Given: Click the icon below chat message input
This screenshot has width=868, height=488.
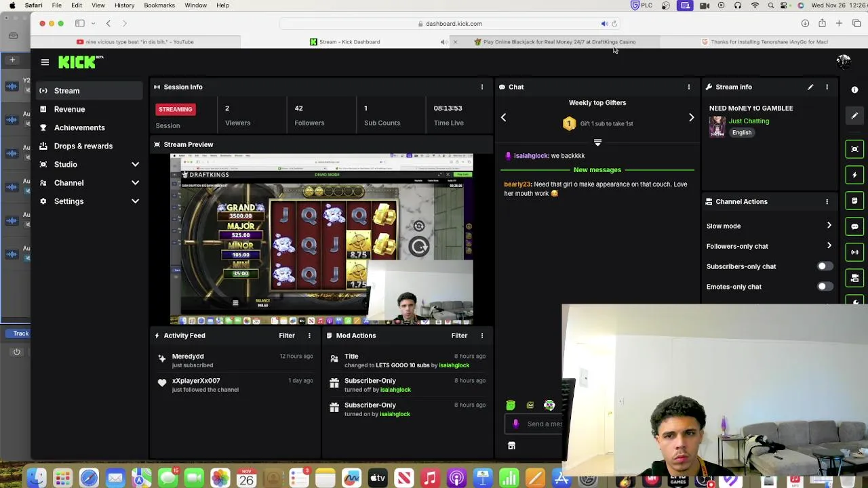Looking at the screenshot, I should pyautogui.click(x=511, y=446).
